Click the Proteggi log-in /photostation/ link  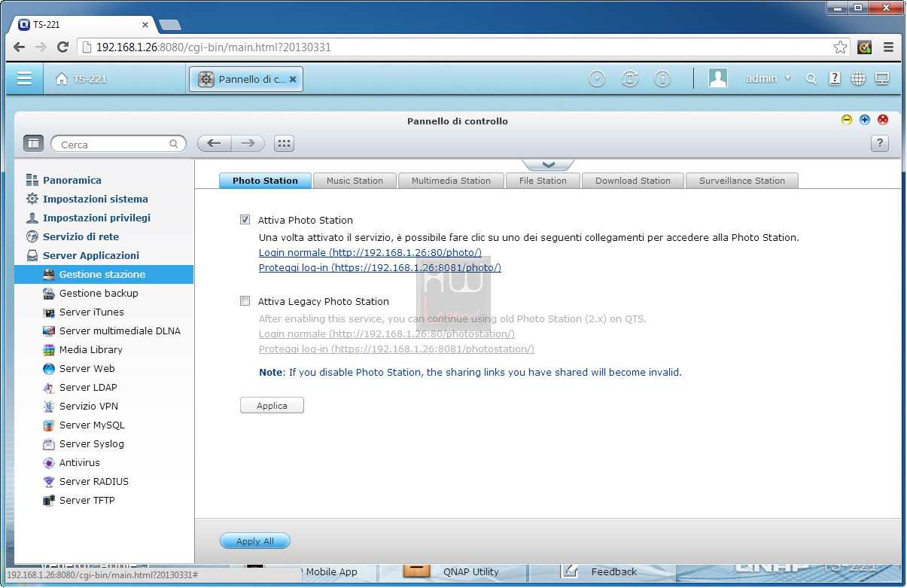[x=397, y=349]
